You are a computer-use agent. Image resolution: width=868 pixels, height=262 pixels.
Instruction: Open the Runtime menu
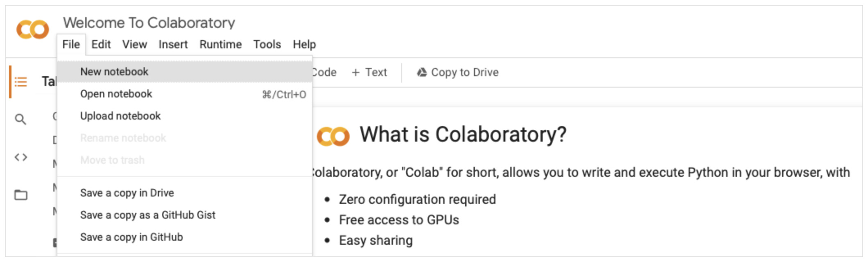(221, 44)
